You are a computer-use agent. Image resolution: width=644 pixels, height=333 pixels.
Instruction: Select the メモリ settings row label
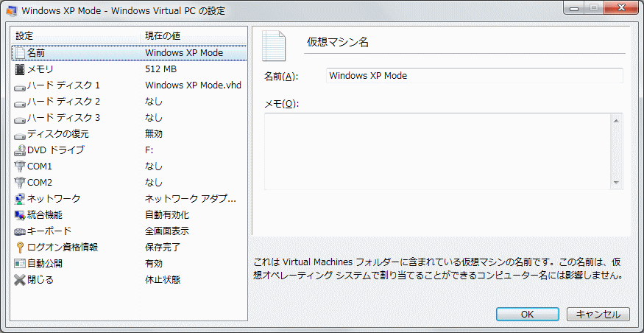[x=40, y=69]
